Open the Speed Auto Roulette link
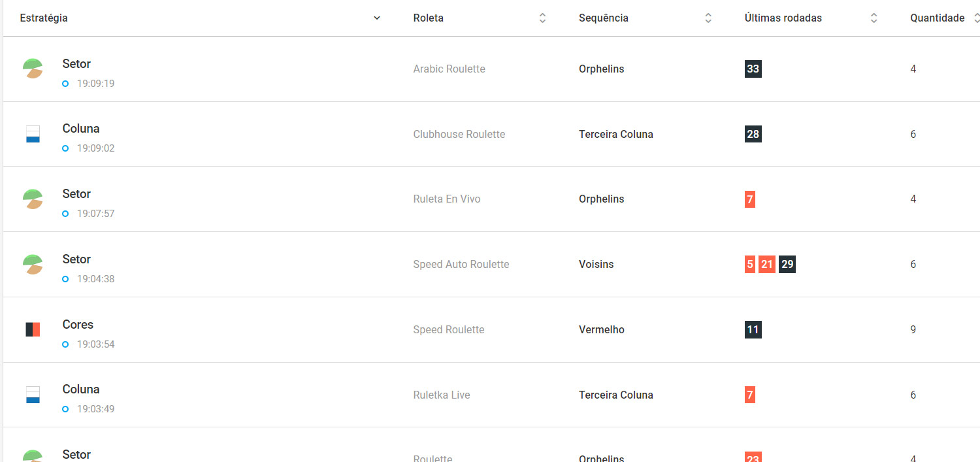980x462 pixels. pyautogui.click(x=461, y=264)
